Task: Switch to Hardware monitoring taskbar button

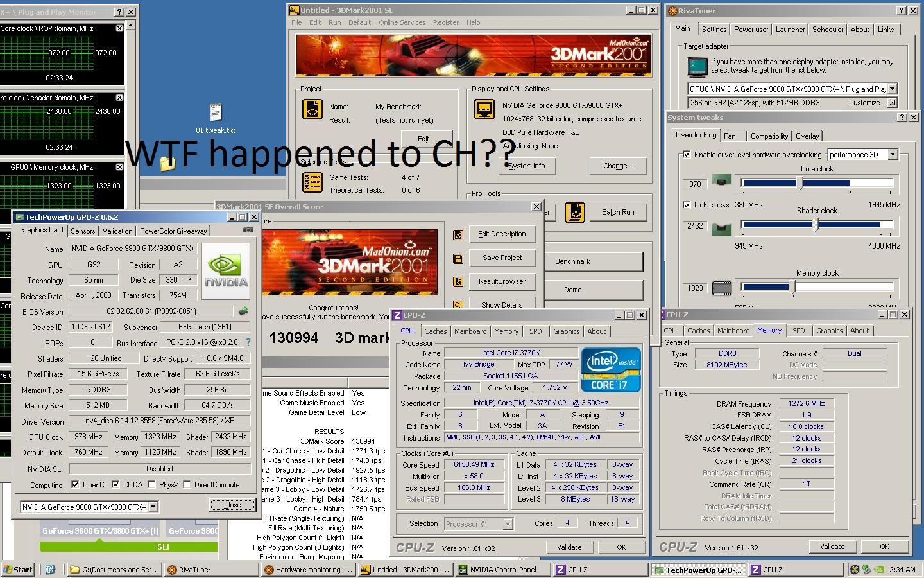Action: tap(308, 570)
